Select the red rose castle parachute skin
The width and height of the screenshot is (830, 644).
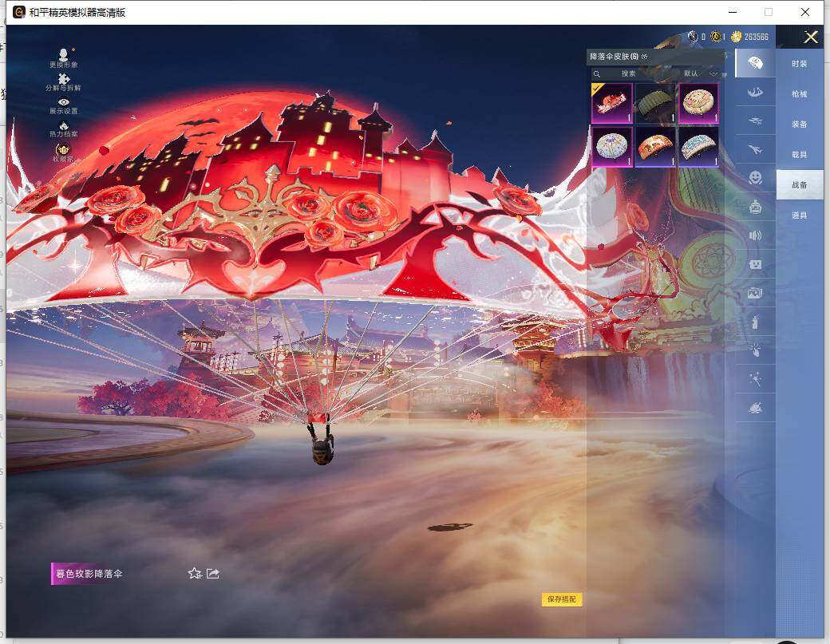point(612,103)
